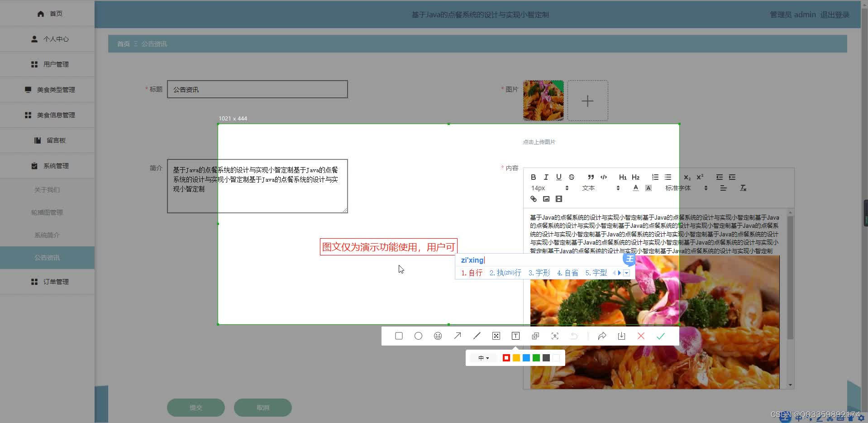Image resolution: width=868 pixels, height=423 pixels.
Task: Choose IME candidate 字型
Action: 596,273
